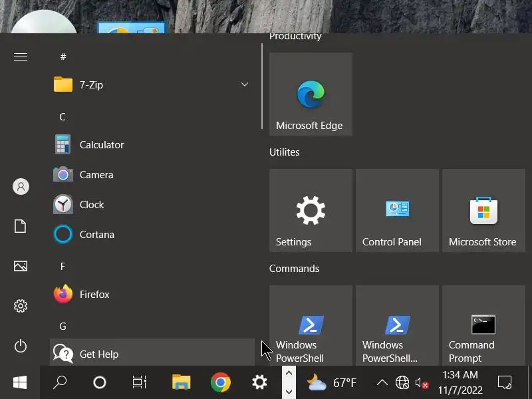Open File Explorer from the taskbar
This screenshot has width=532, height=399.
point(181,383)
